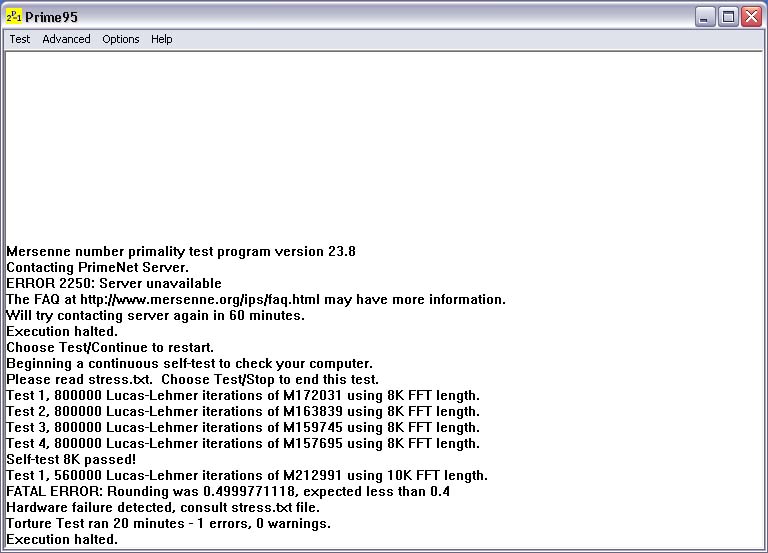Click the 'Self-test 8K passed!' line
The width and height of the screenshot is (768, 553).
point(71,459)
